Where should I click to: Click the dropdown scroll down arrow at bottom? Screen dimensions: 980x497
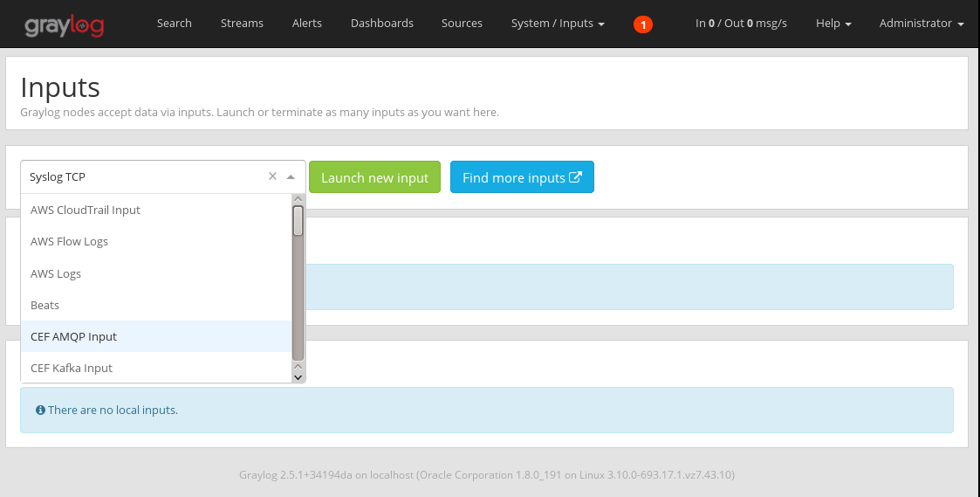coord(298,376)
